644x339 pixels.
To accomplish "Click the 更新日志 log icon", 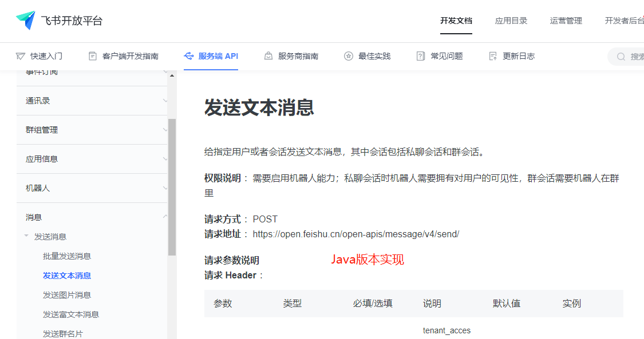I will click(x=492, y=55).
